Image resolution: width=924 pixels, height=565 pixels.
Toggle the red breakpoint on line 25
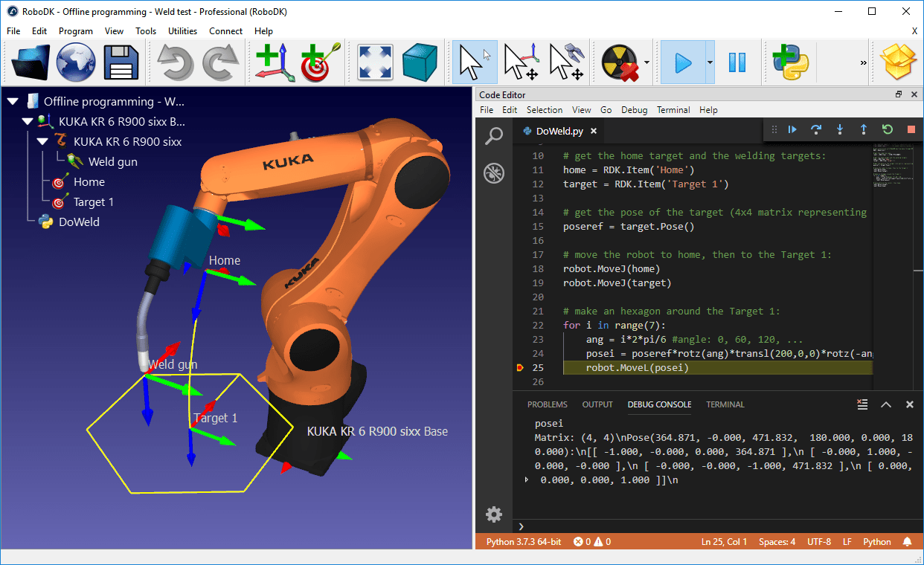tap(521, 367)
